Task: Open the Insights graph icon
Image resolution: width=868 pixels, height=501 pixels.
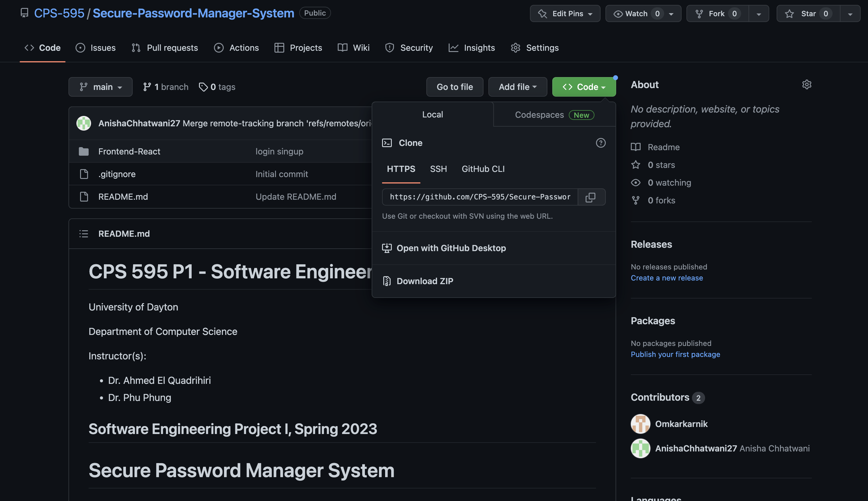Action: coord(454,47)
